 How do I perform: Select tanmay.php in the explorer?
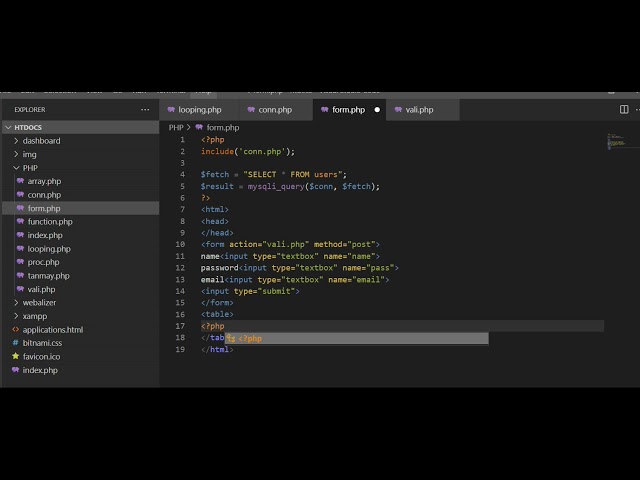point(48,275)
